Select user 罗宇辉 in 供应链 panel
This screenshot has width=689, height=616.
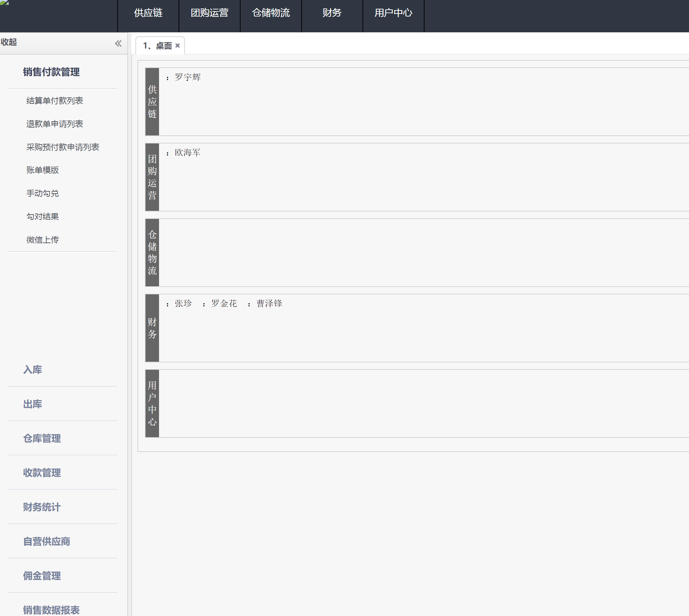[188, 77]
